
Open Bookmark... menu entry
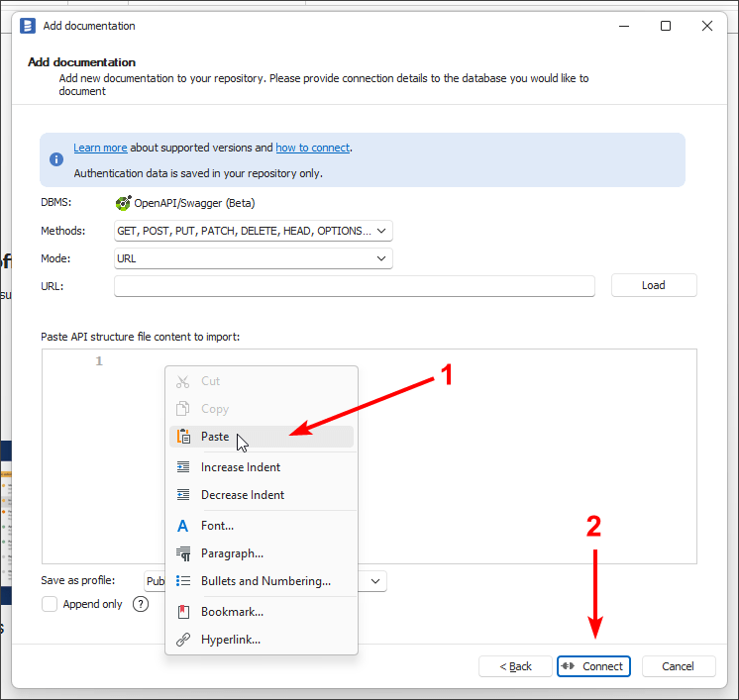[x=262, y=612]
